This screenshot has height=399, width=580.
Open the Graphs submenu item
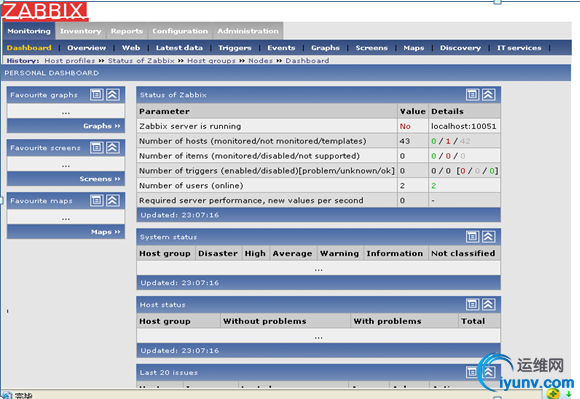[325, 48]
